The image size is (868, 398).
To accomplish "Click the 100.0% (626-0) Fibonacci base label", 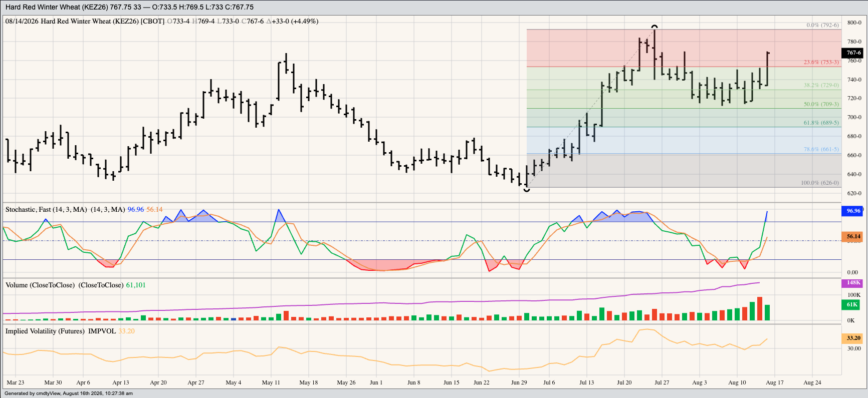I will point(820,183).
